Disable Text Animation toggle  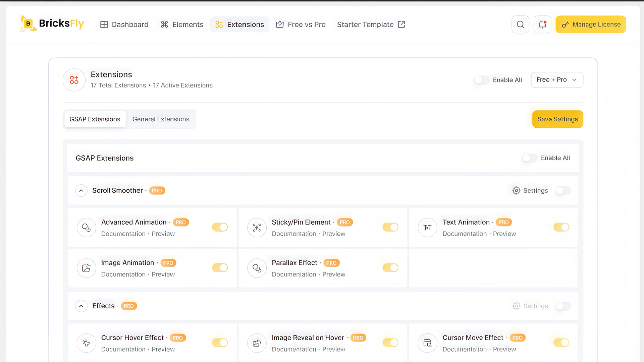click(x=561, y=227)
